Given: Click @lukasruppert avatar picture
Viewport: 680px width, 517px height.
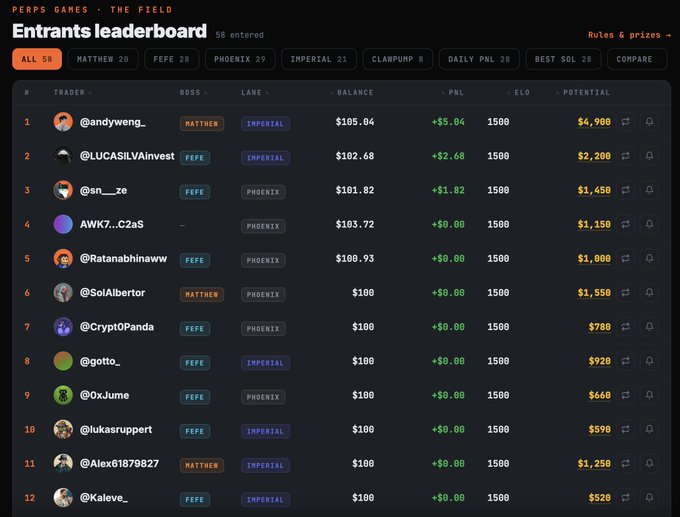Looking at the screenshot, I should (63, 429).
